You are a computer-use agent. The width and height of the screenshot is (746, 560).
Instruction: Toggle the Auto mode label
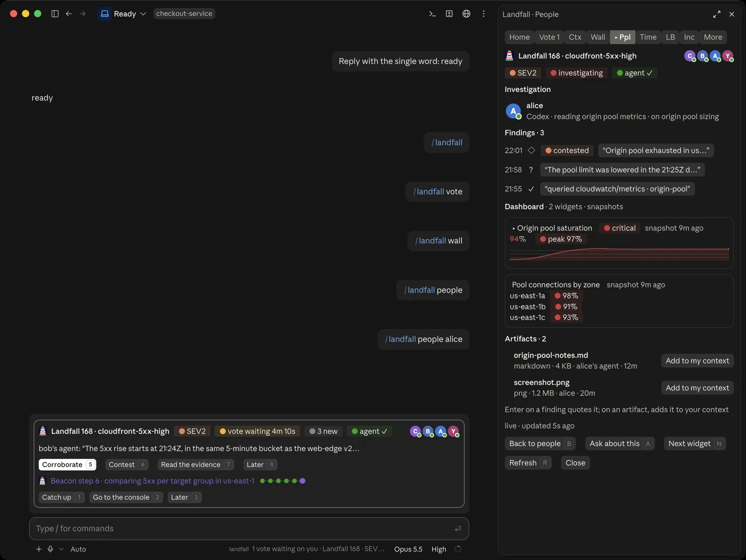pos(78,549)
